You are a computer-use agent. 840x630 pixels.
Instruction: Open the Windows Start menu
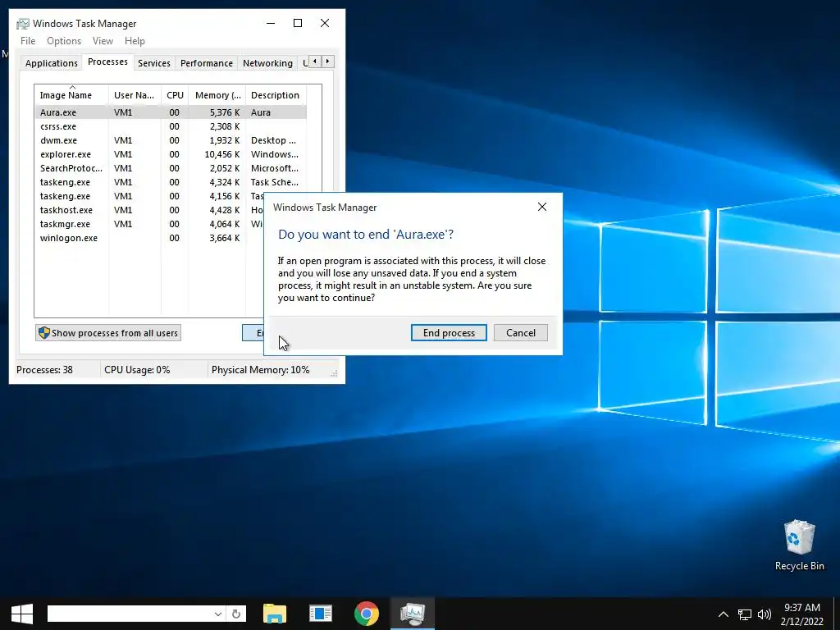pyautogui.click(x=22, y=614)
